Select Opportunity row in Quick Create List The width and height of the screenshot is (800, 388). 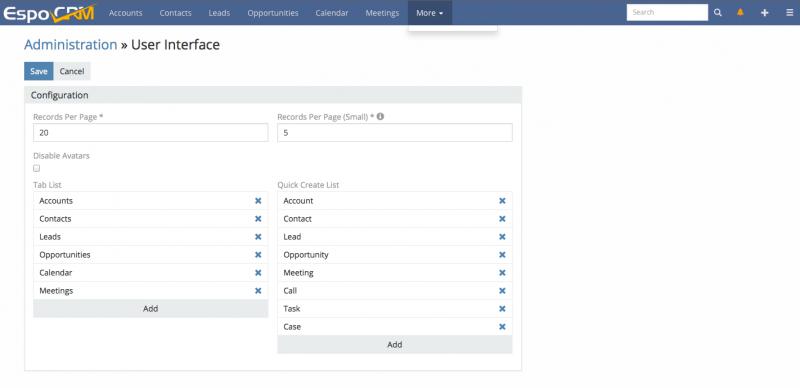click(394, 254)
